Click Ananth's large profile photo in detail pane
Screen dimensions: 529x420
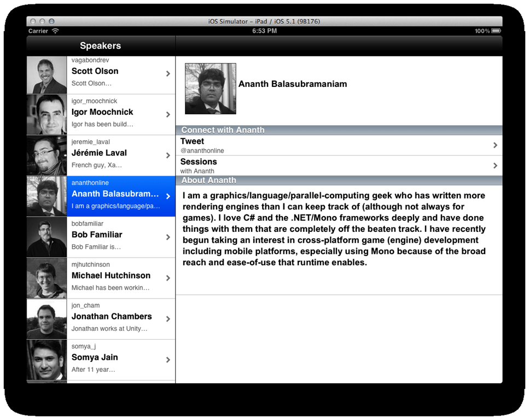(x=211, y=89)
